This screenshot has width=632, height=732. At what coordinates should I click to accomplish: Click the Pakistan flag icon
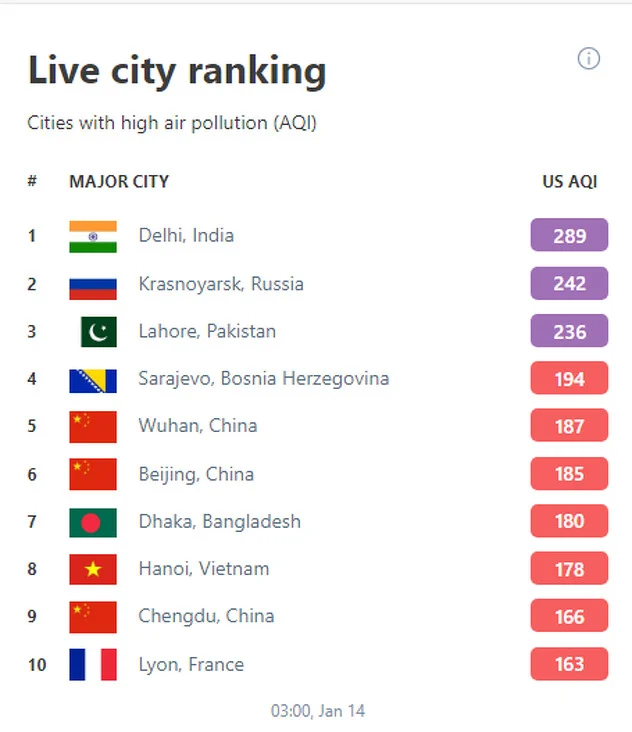pyautogui.click(x=98, y=331)
